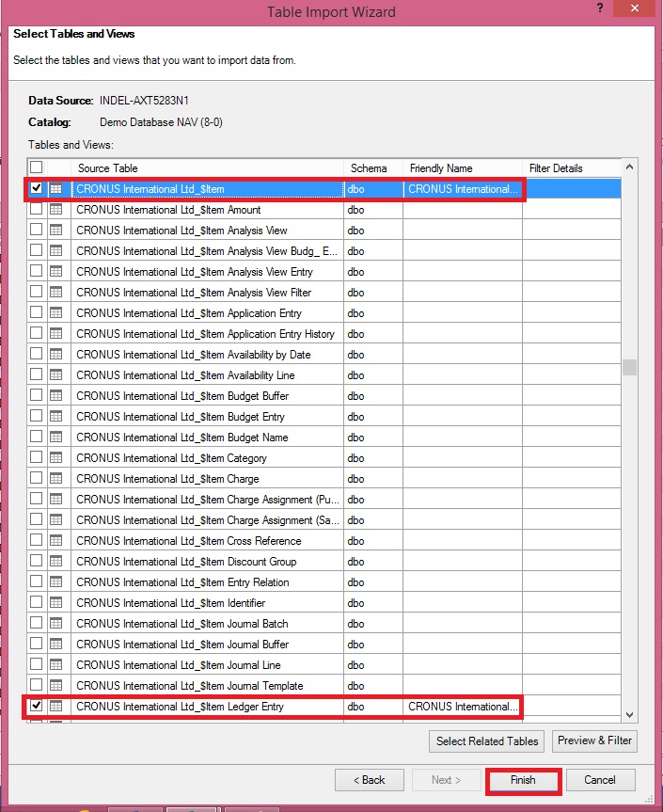
Task: Click the Filter Details column header
Action: tap(572, 168)
